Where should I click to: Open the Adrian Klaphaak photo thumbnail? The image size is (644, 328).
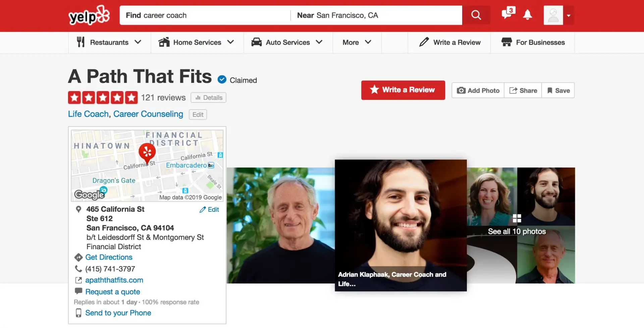click(400, 225)
